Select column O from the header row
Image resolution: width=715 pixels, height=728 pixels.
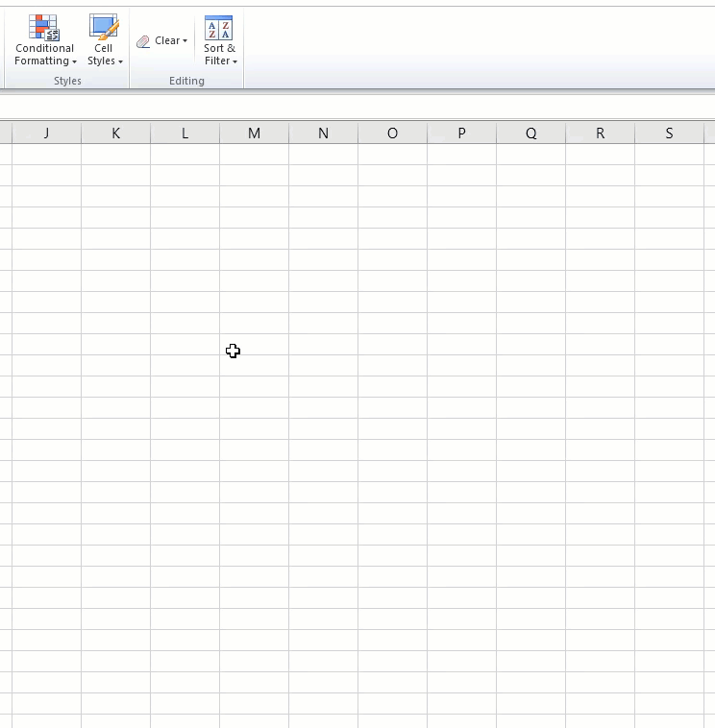tap(392, 133)
